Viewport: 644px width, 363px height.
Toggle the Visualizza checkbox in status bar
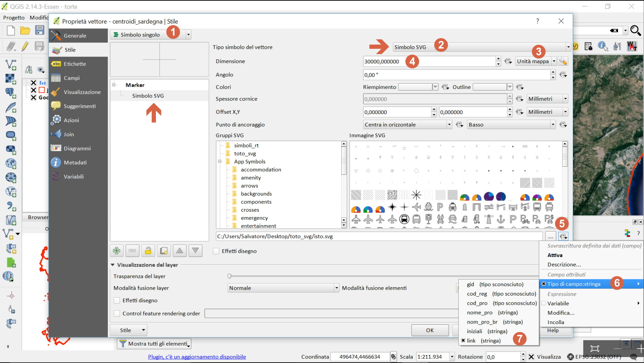click(531, 357)
